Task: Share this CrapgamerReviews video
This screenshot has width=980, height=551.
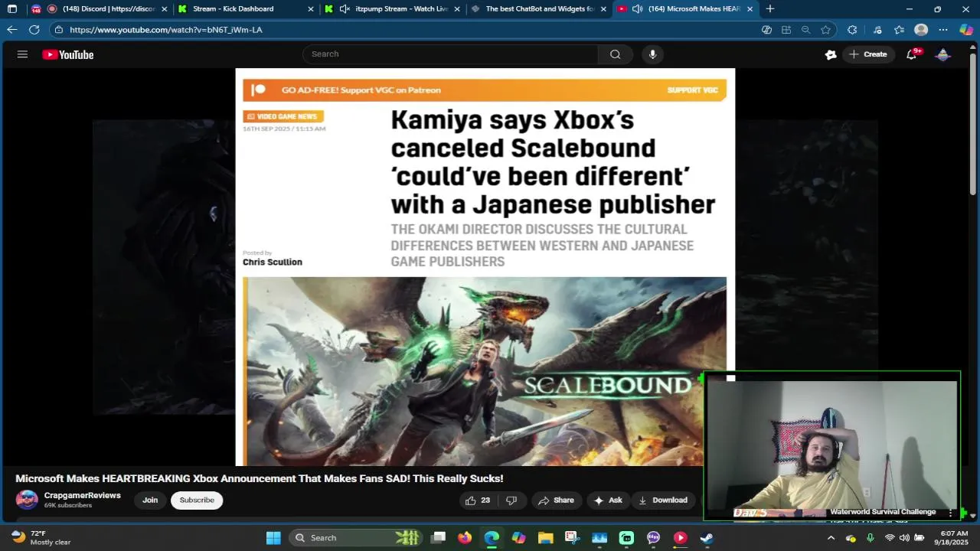Action: coord(556,500)
